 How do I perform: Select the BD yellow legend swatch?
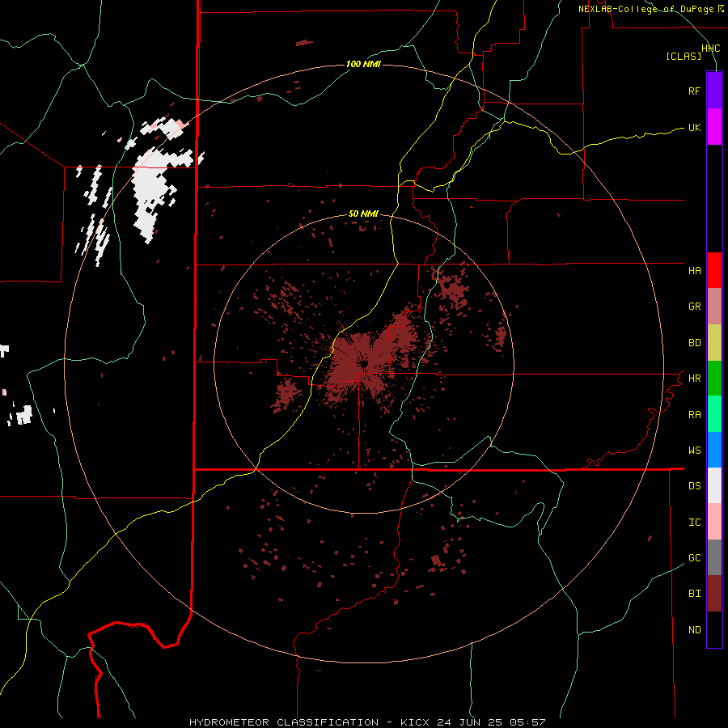click(x=714, y=343)
